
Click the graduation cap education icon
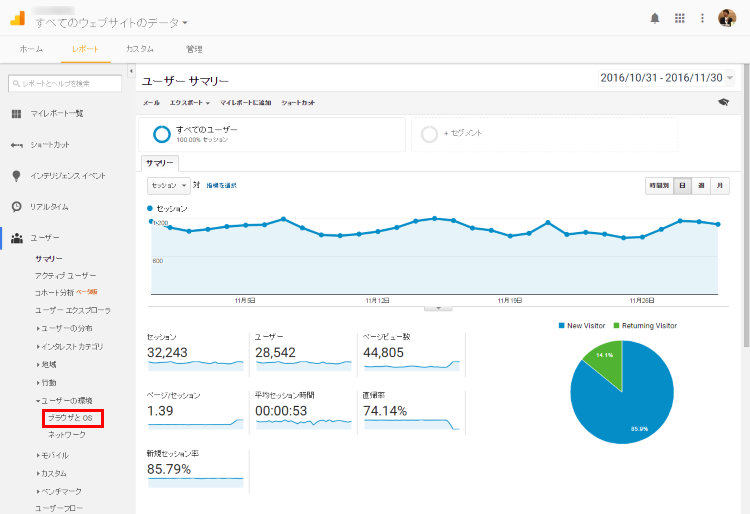point(723,102)
